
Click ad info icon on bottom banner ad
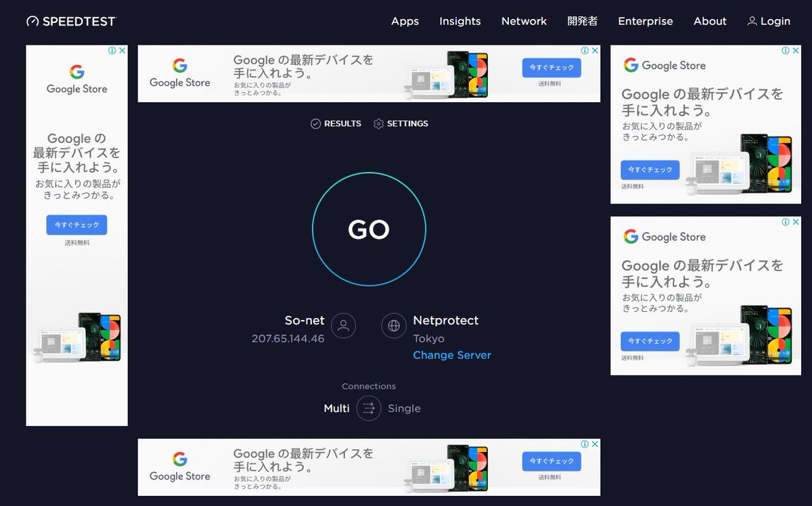click(586, 444)
